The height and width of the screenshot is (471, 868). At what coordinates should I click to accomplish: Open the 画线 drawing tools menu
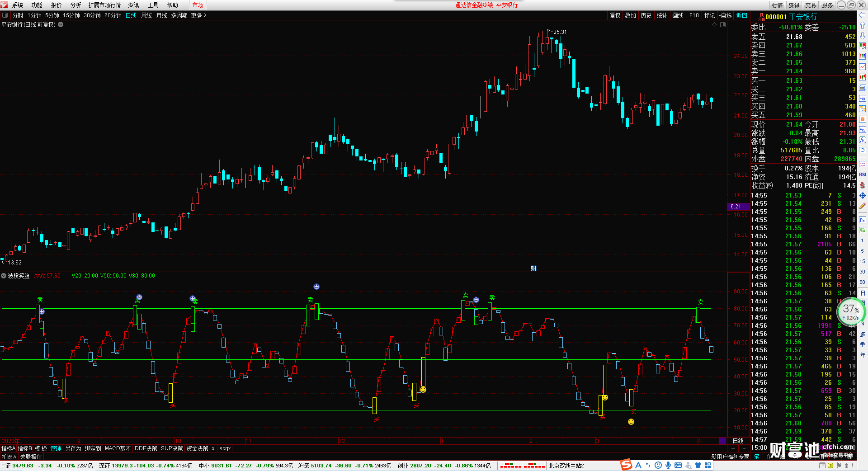coord(678,15)
